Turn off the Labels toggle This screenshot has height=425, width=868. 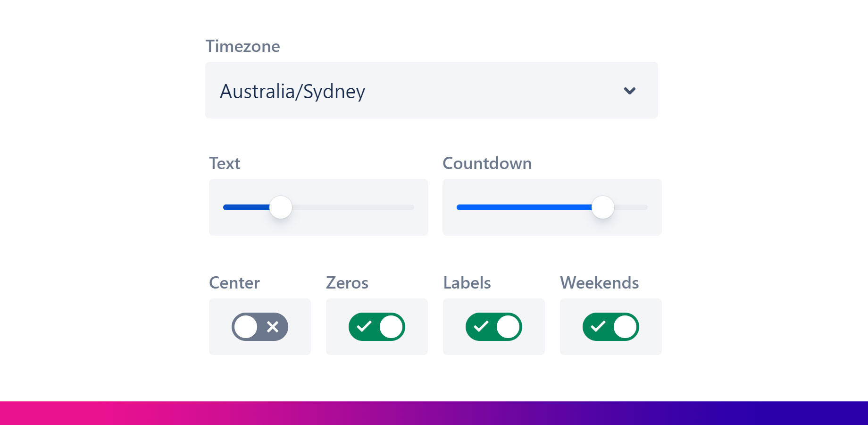coord(493,327)
